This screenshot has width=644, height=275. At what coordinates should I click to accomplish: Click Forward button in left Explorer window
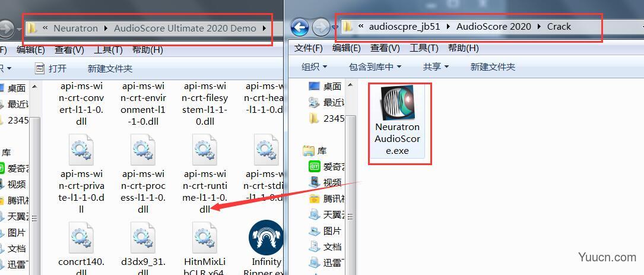point(6,29)
